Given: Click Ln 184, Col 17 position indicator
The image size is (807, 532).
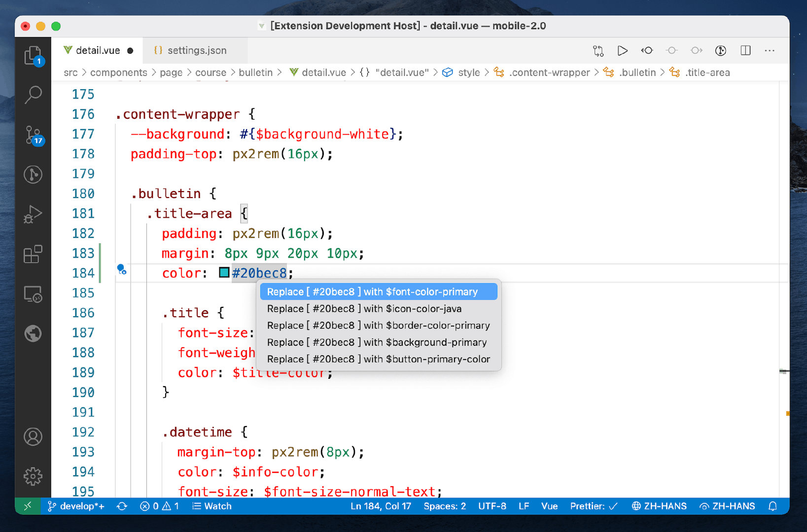Looking at the screenshot, I should (381, 506).
